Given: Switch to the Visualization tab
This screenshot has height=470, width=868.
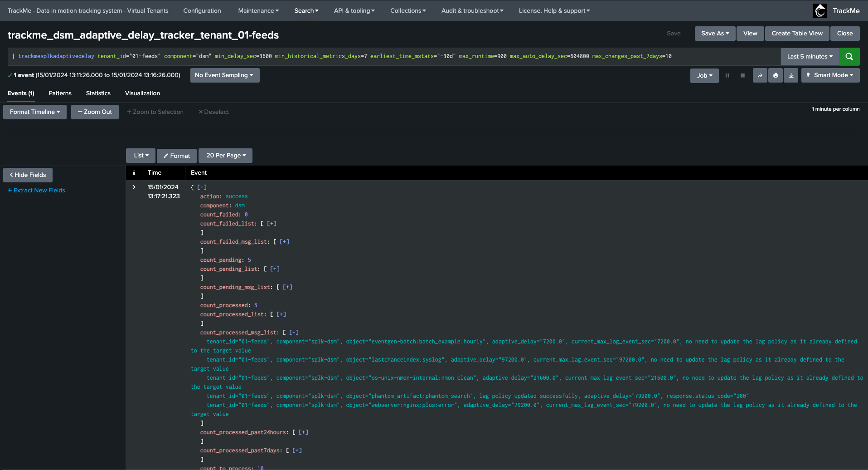Looking at the screenshot, I should pyautogui.click(x=142, y=93).
